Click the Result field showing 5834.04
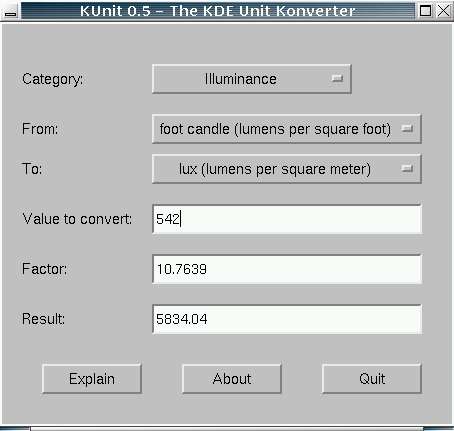 click(287, 319)
